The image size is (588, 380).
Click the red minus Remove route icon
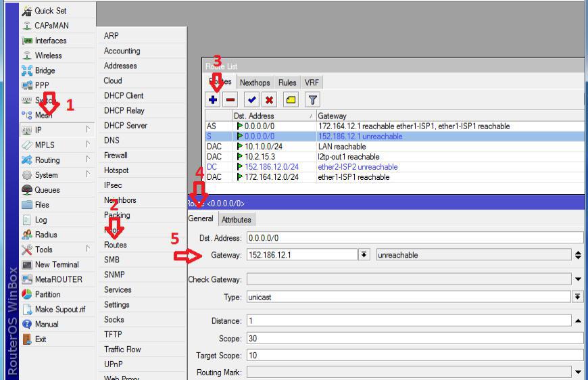click(x=230, y=99)
